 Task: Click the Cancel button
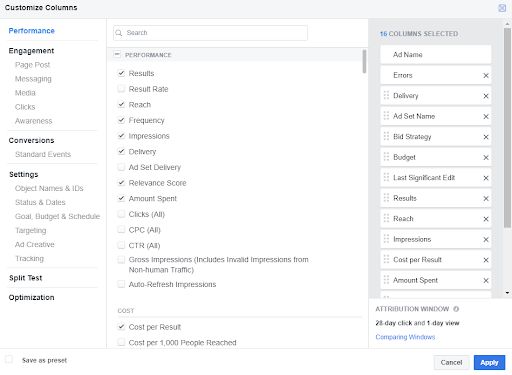point(451,362)
